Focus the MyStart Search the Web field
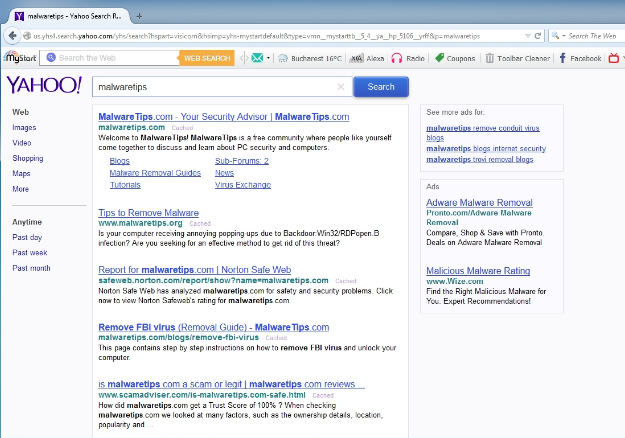 (110, 58)
